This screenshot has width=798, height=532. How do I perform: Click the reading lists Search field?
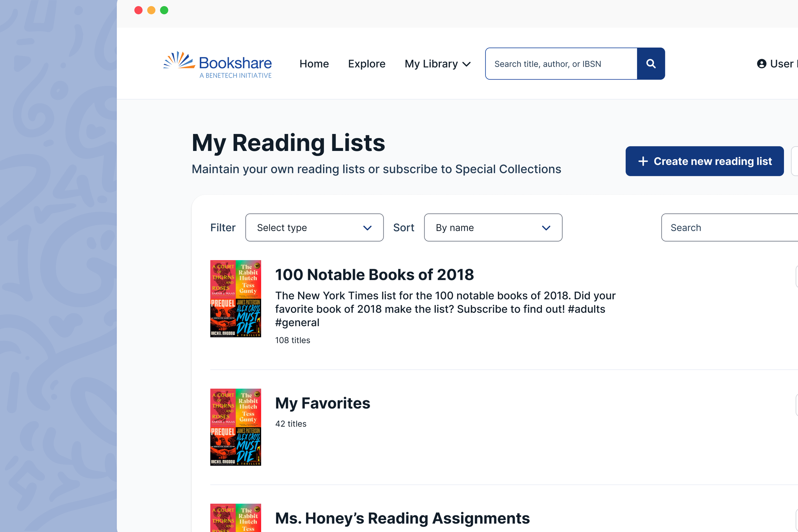pos(729,227)
